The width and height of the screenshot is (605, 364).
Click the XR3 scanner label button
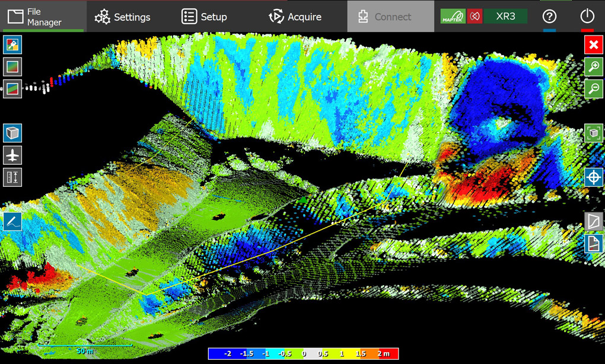[505, 17]
